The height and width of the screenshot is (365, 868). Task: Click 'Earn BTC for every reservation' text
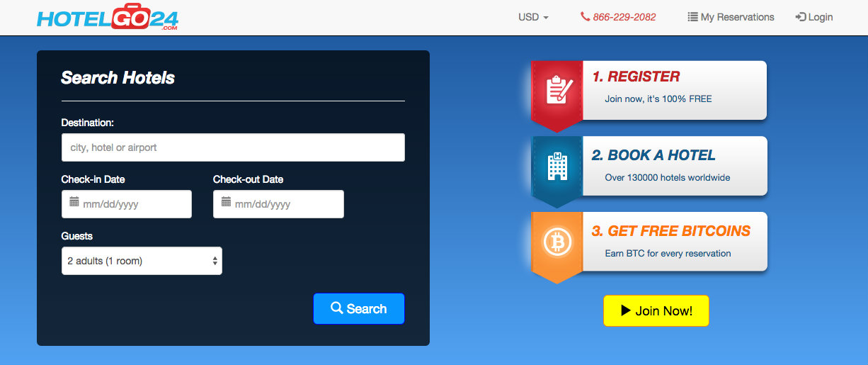click(668, 253)
